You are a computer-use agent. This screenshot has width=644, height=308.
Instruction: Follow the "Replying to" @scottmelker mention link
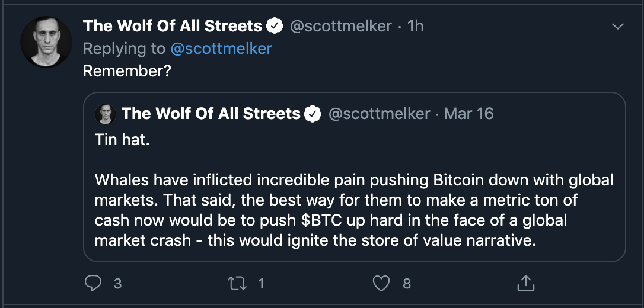pyautogui.click(x=221, y=49)
